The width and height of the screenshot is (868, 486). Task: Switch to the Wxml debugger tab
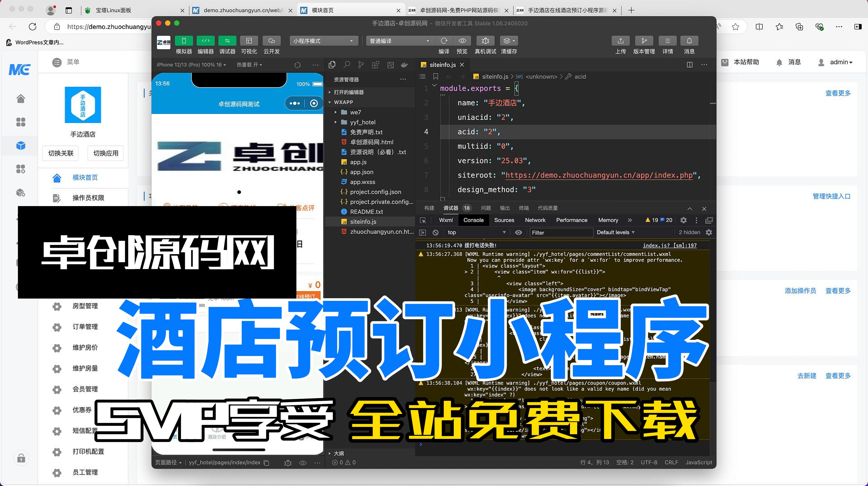point(446,220)
